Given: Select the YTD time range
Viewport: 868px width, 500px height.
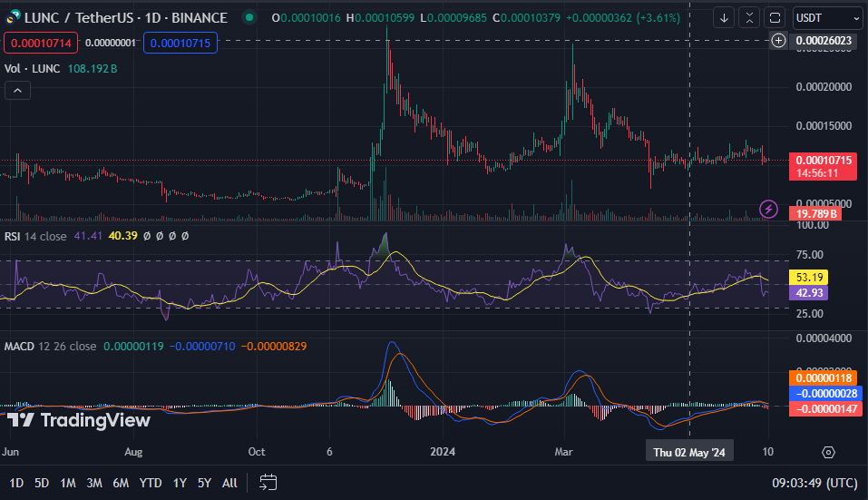Looking at the screenshot, I should pos(151,482).
